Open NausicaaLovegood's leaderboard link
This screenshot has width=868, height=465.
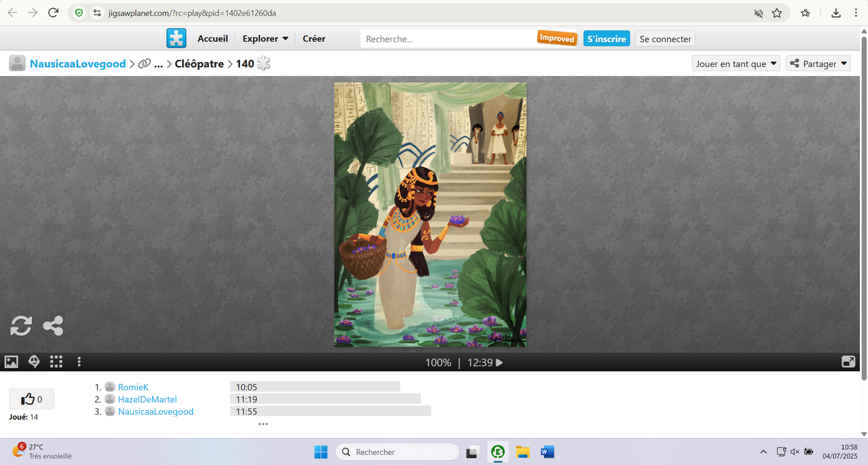(x=156, y=411)
